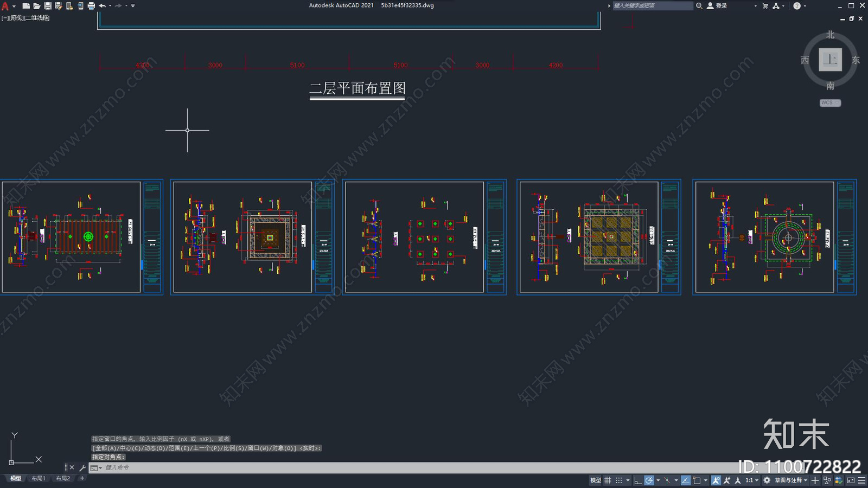
Task: Click the keyword search input field
Action: (x=653, y=5)
